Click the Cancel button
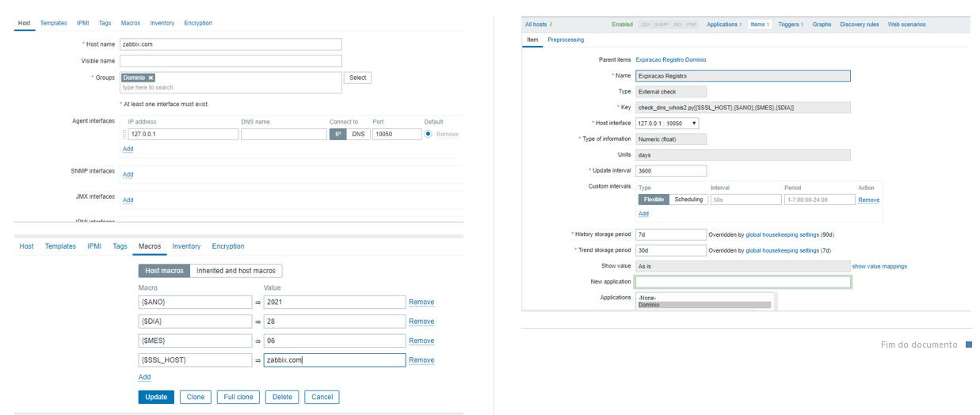 (x=322, y=397)
